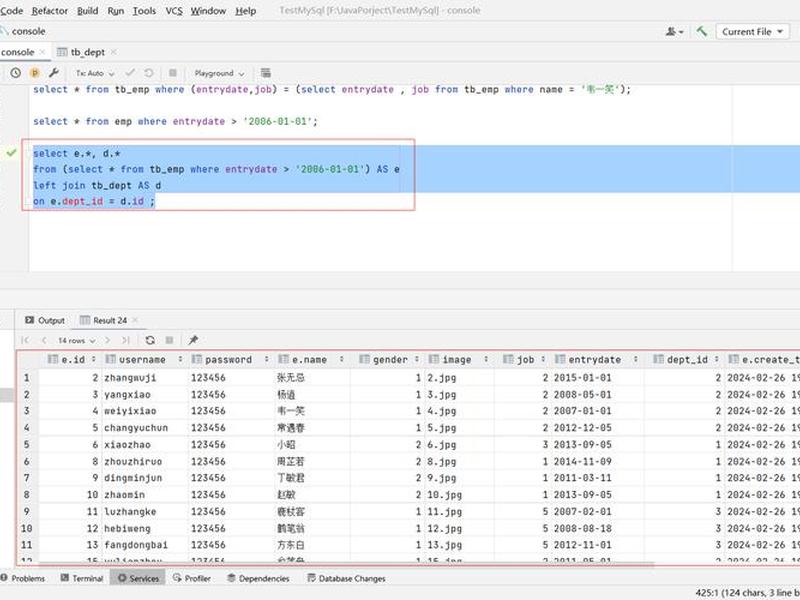Screen dimensions: 800x600
Task: Open the 14 rows page size dropdown
Action: coord(77,340)
